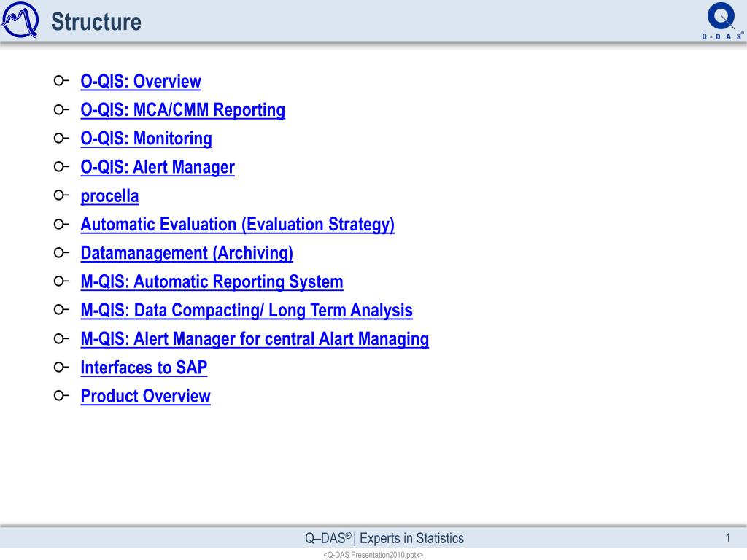Go to M-QIS: Automatic Reporting System
This screenshot has width=747, height=560.
click(212, 281)
